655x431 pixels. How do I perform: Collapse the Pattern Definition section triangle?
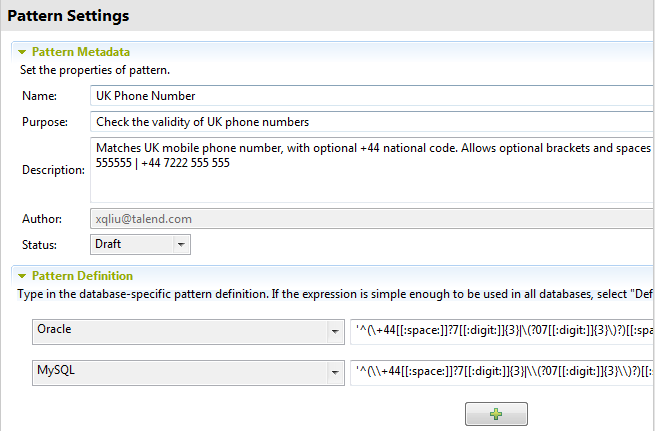[20, 275]
